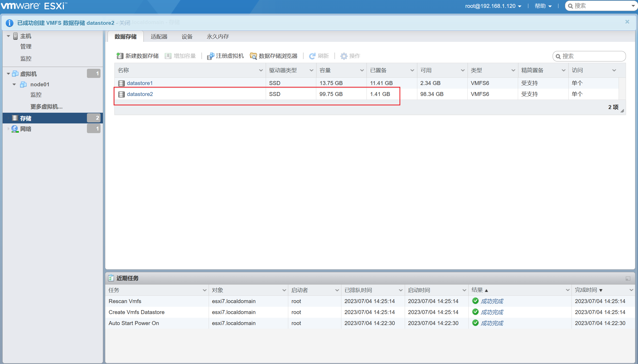This screenshot has width=638, height=364.
Task: Open the Target (对象) column dropdown in tasks
Action: pos(284,290)
